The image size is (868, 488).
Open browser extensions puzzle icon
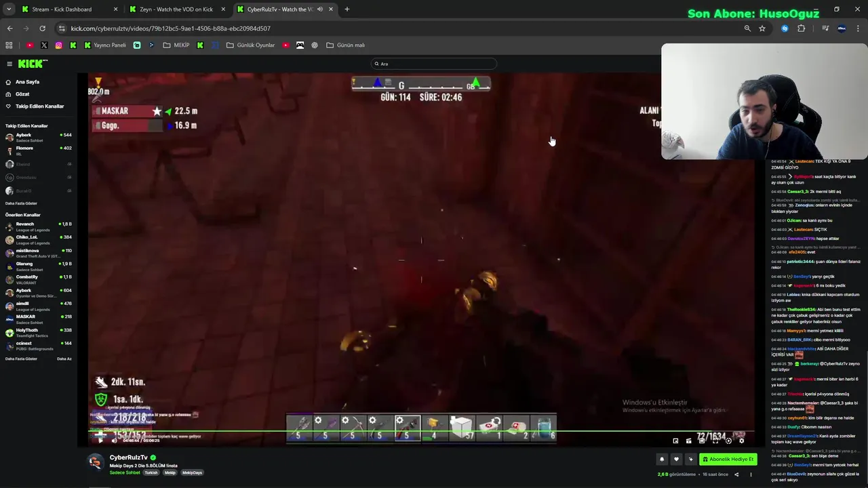tap(801, 28)
